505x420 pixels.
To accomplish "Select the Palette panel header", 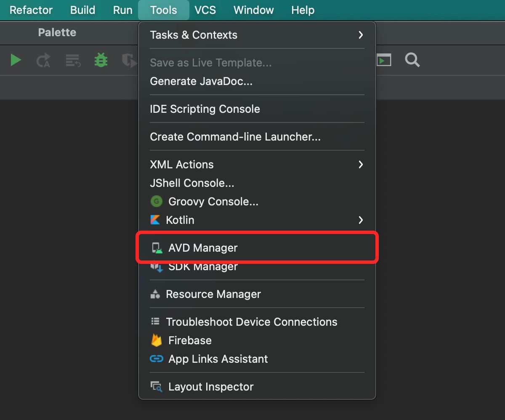I will click(x=57, y=32).
